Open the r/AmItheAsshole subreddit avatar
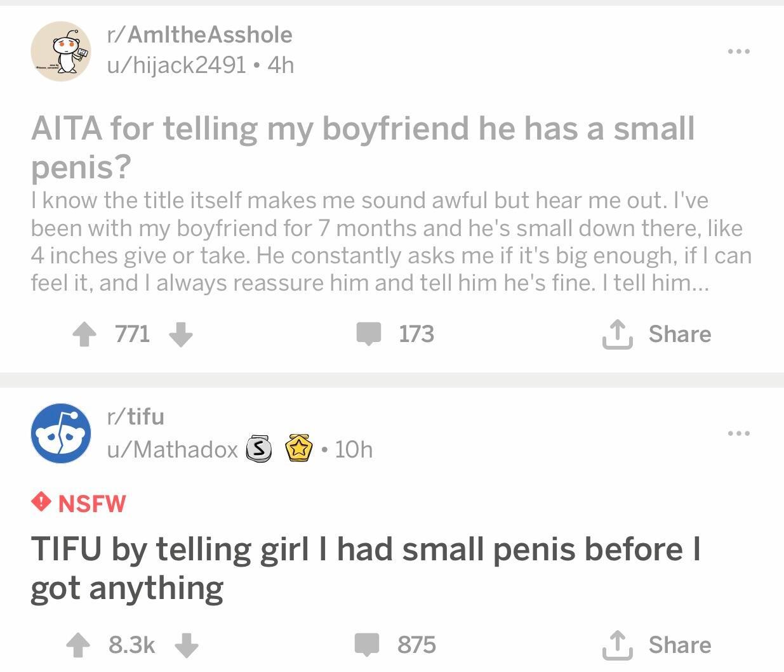Screen dimensions: 784x672 click(61, 51)
